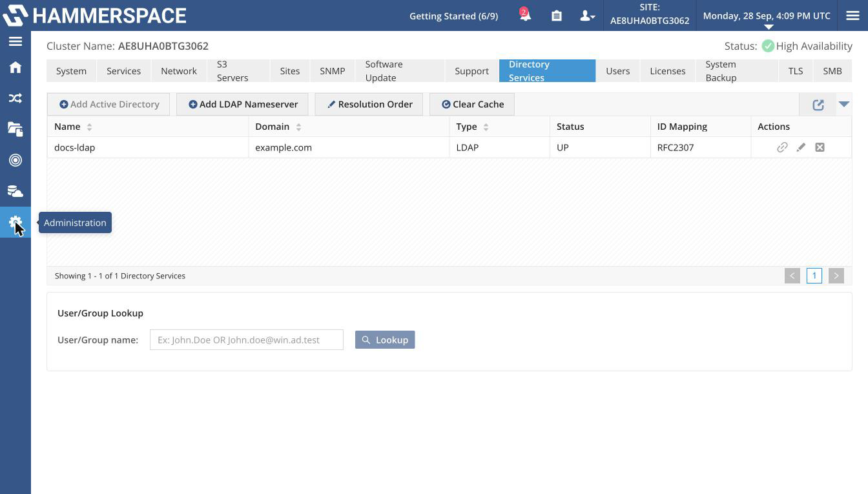Sort table by Domain column
Viewport: 868px width, 494px height.
click(298, 127)
